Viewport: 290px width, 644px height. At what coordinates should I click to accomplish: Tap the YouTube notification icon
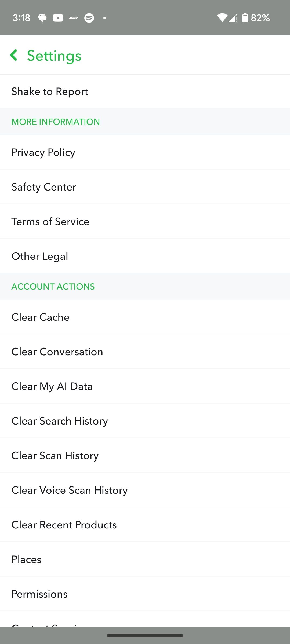coord(58,18)
